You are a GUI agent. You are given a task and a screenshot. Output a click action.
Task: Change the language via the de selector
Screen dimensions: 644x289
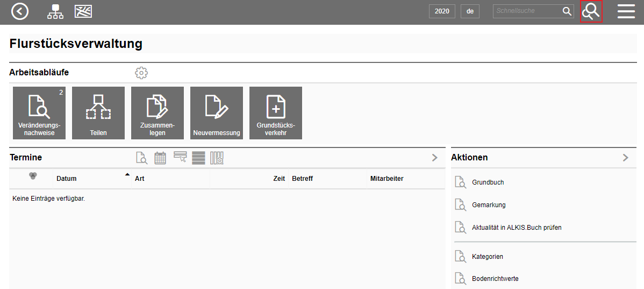[x=470, y=11]
